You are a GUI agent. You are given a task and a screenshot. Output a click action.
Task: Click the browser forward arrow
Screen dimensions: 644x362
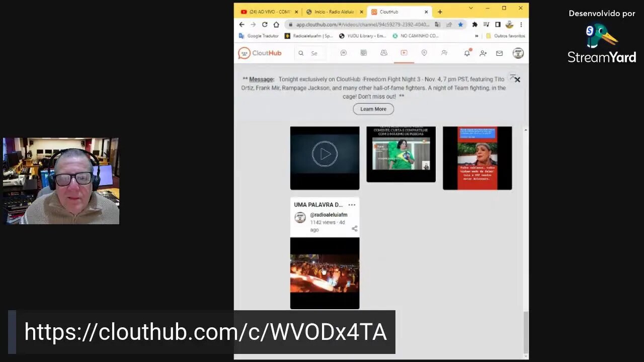[x=253, y=24]
